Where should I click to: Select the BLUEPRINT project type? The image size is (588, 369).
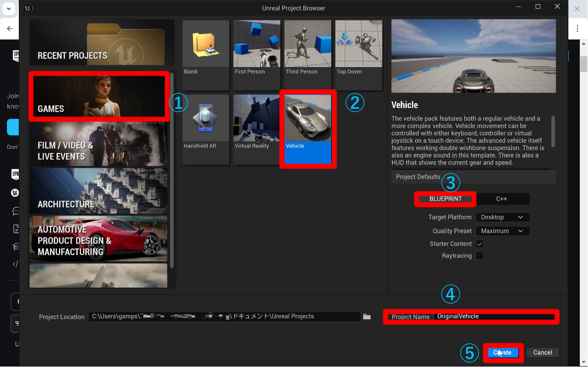click(x=446, y=199)
